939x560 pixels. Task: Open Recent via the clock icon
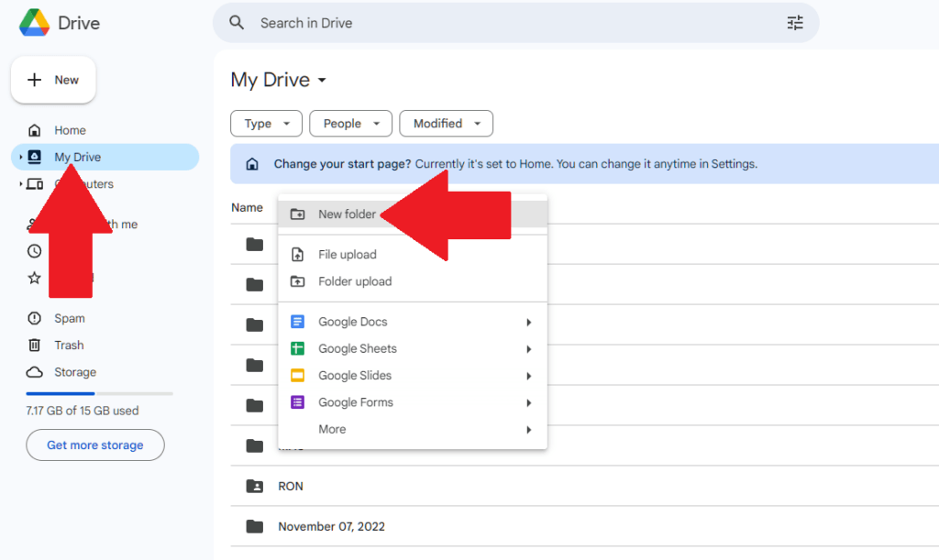(35, 251)
